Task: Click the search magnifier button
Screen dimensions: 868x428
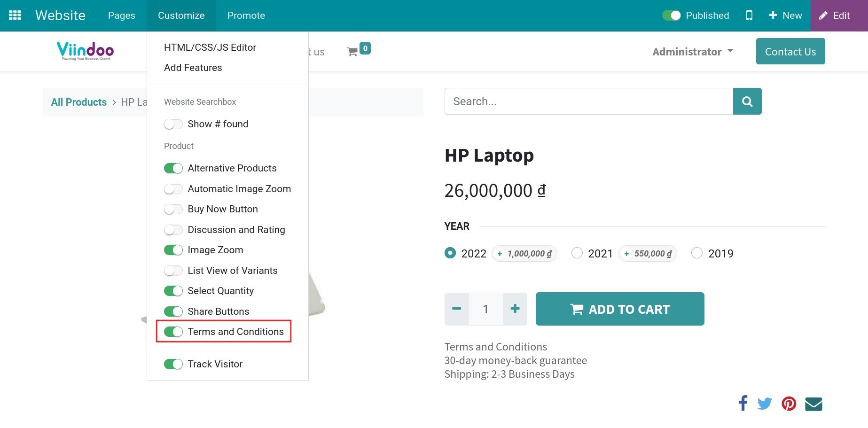Action: 747,101
